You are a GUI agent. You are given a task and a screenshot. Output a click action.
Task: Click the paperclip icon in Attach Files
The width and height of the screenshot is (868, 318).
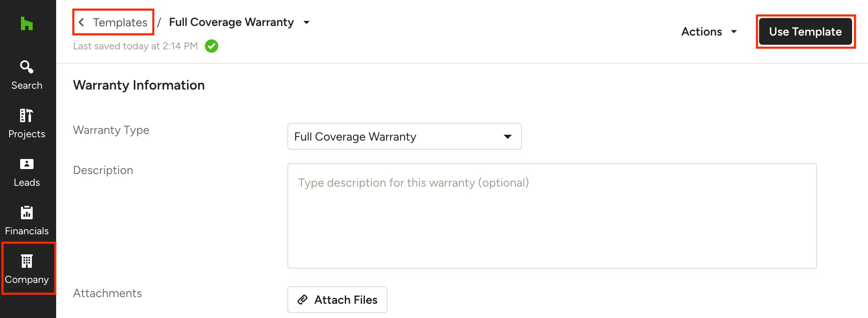302,300
